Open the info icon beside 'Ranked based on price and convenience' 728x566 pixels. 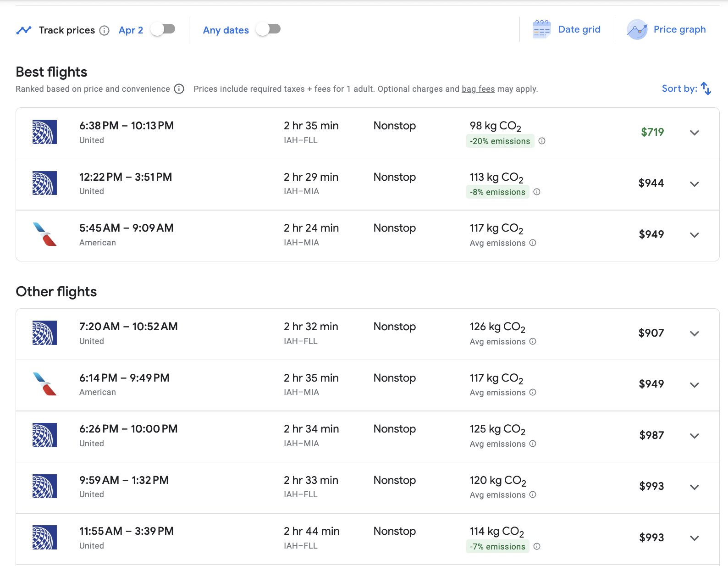[x=179, y=89]
